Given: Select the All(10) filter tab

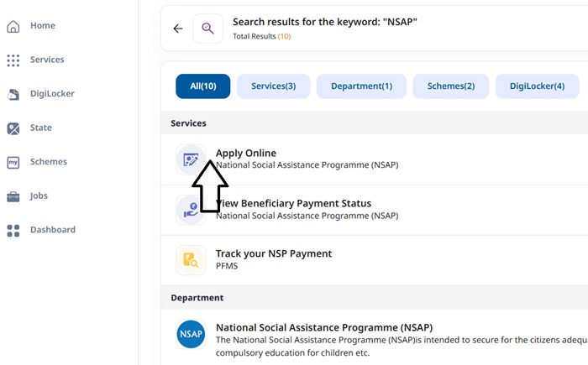Looking at the screenshot, I should point(203,86).
